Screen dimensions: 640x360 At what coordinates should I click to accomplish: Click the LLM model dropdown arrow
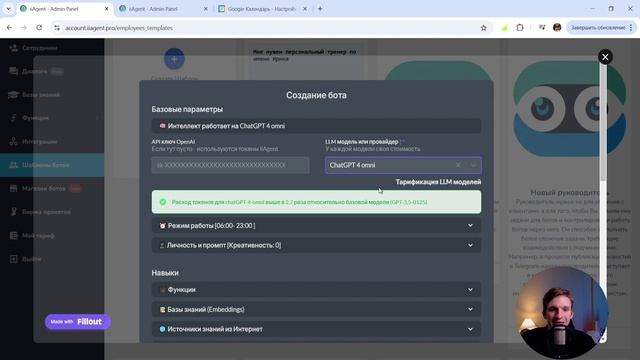click(473, 165)
